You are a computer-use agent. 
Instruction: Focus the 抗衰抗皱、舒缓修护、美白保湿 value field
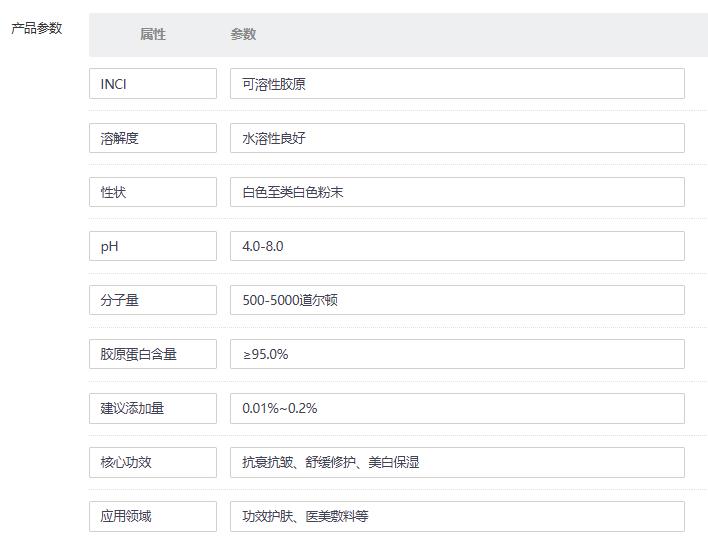coord(457,462)
